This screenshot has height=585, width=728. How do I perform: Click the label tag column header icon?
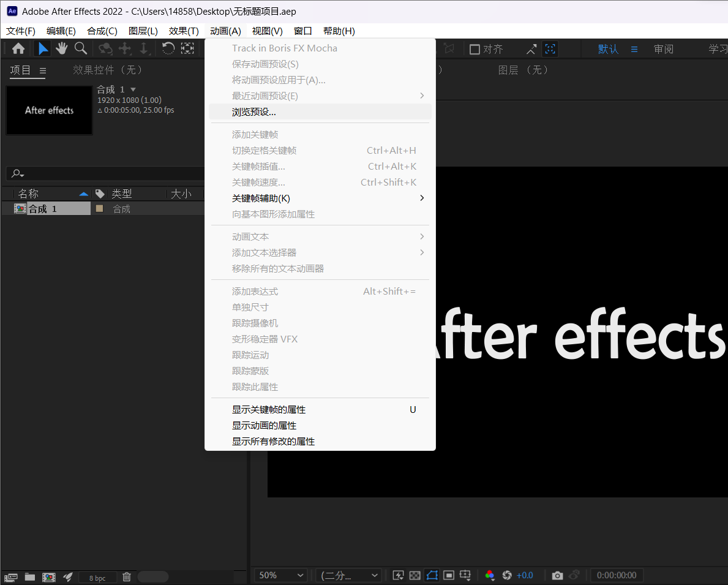pos(99,194)
